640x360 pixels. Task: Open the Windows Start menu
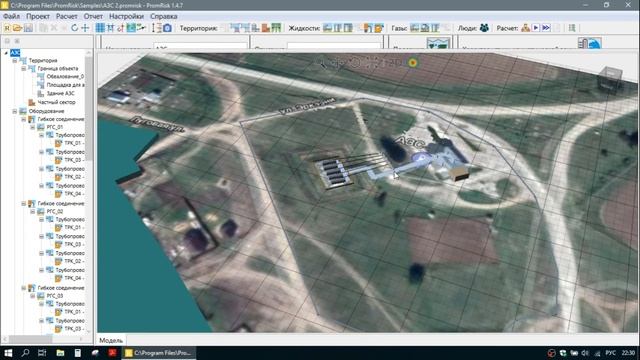click(8, 353)
